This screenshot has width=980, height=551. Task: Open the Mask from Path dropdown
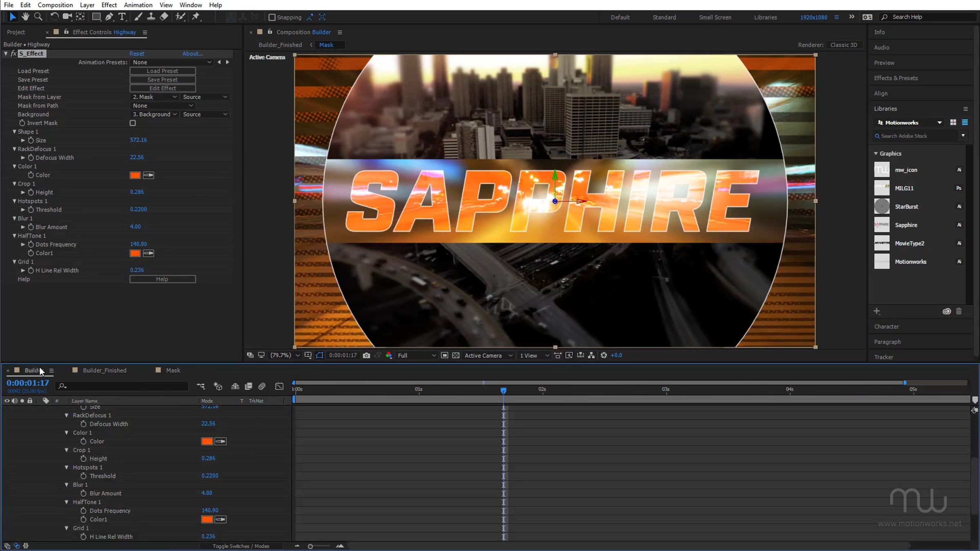click(162, 105)
